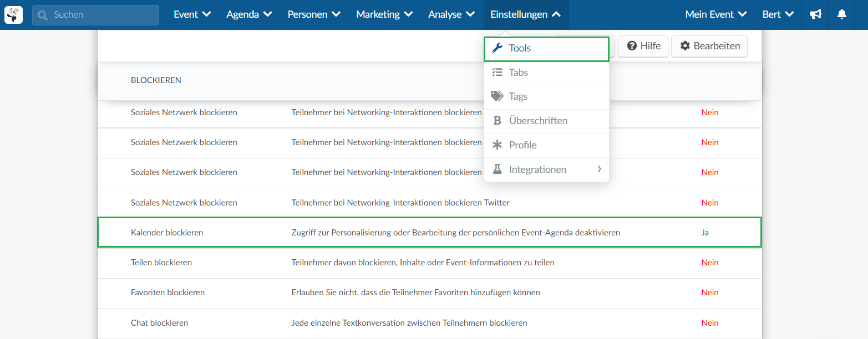Click the BLOCKIEREN column header
868x339 pixels.
coord(156,80)
